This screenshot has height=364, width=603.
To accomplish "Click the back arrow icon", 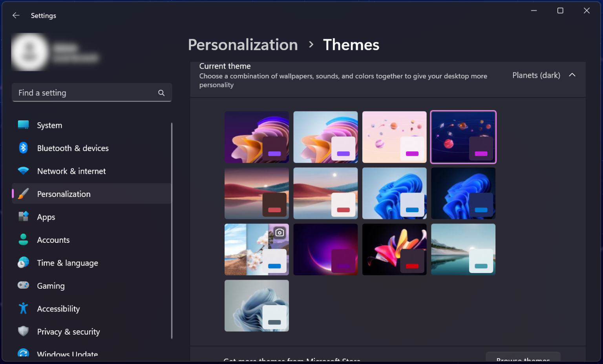I will click(16, 15).
